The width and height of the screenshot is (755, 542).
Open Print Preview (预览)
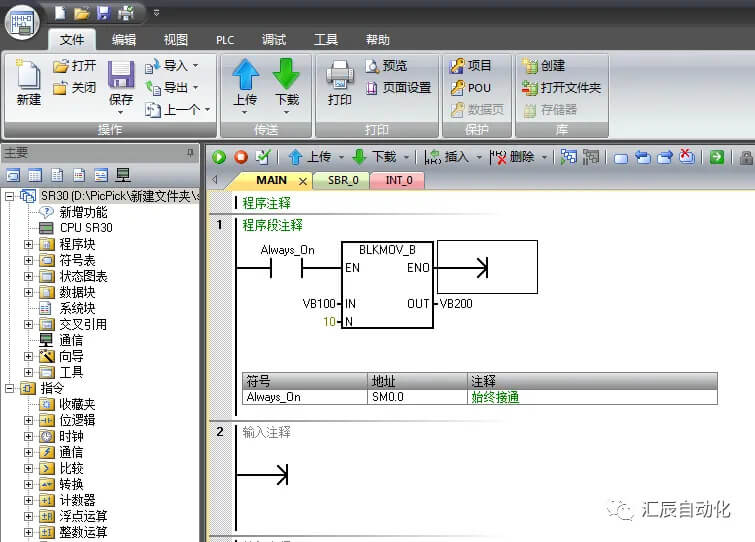[x=386, y=65]
